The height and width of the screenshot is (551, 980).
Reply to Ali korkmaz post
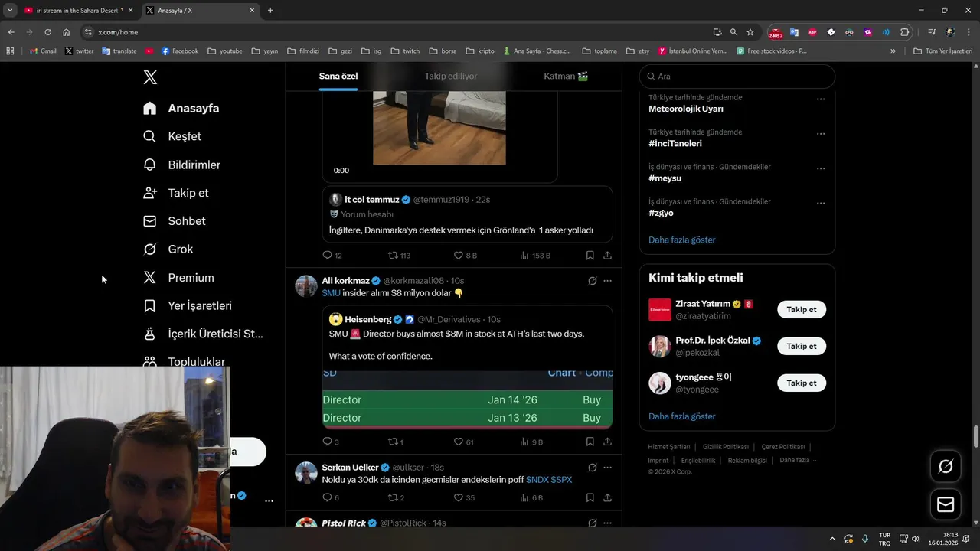pyautogui.click(x=330, y=442)
